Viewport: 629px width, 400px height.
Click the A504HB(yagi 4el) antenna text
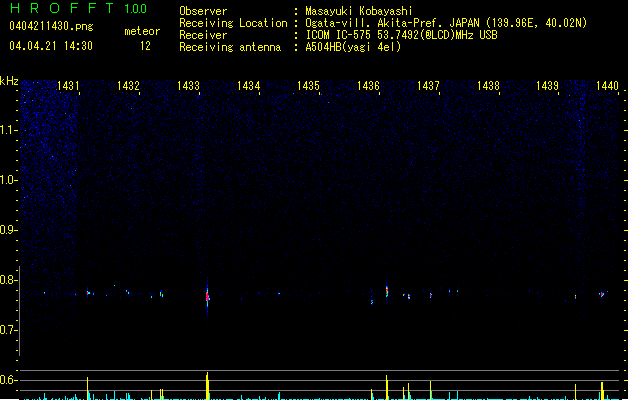pos(353,47)
